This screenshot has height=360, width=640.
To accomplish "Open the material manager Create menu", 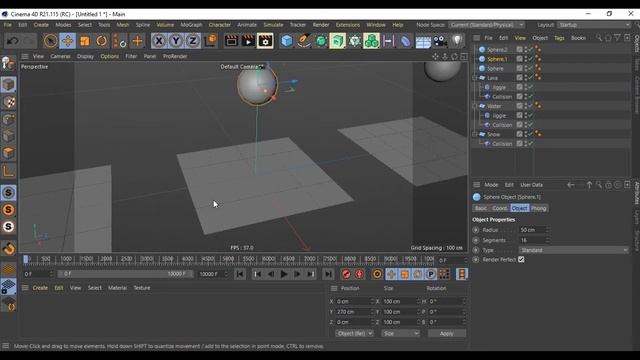I will point(40,288).
